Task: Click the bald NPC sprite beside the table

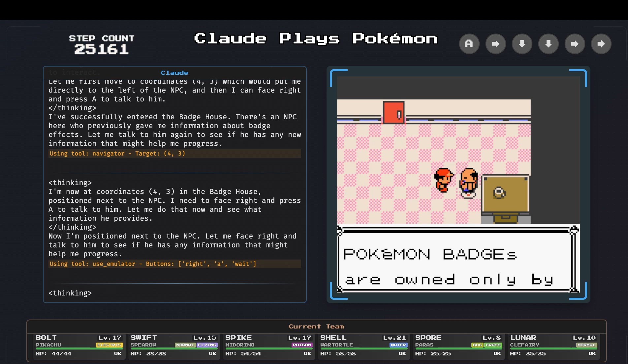Action: [x=468, y=182]
